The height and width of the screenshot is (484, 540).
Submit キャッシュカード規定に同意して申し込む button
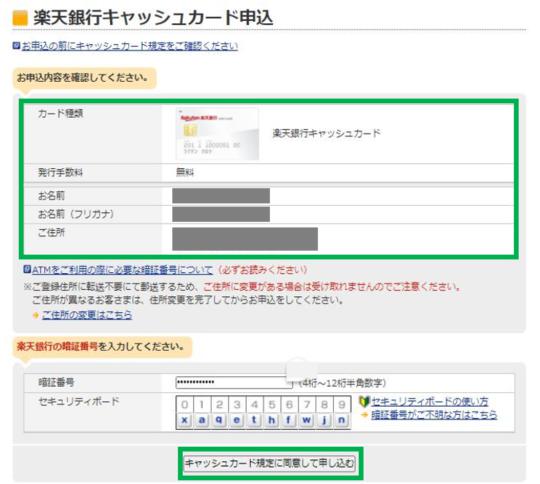click(269, 463)
